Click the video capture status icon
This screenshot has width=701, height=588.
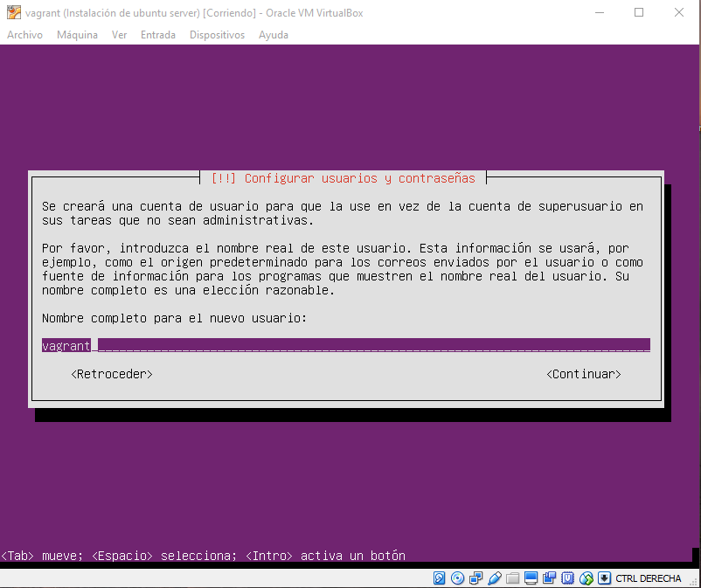point(549,578)
